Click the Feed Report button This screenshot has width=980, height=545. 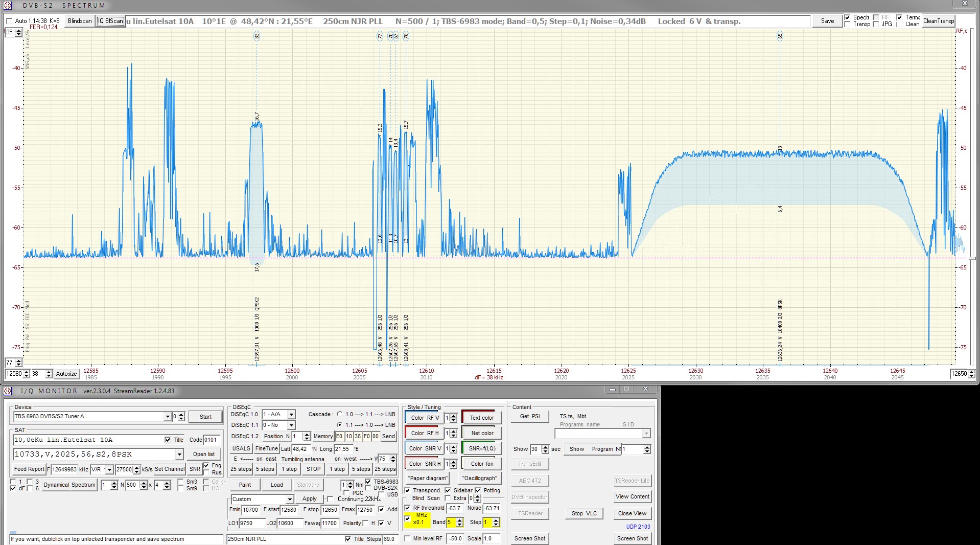(29, 469)
